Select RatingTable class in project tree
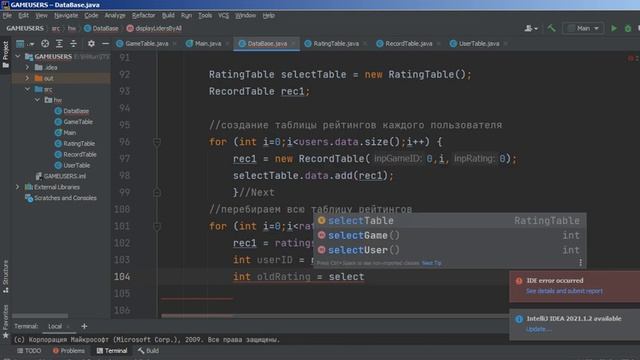This screenshot has width=640, height=360. 75,143
